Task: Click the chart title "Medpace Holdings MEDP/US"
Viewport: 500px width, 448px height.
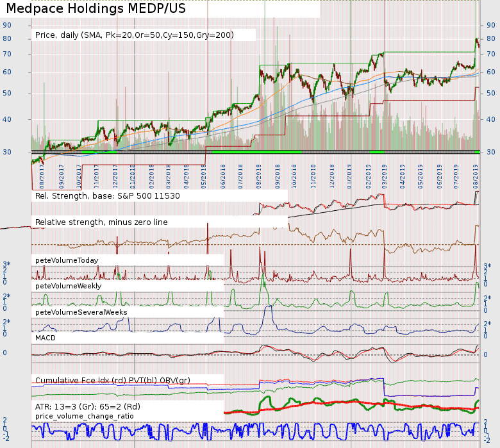Action: point(96,8)
